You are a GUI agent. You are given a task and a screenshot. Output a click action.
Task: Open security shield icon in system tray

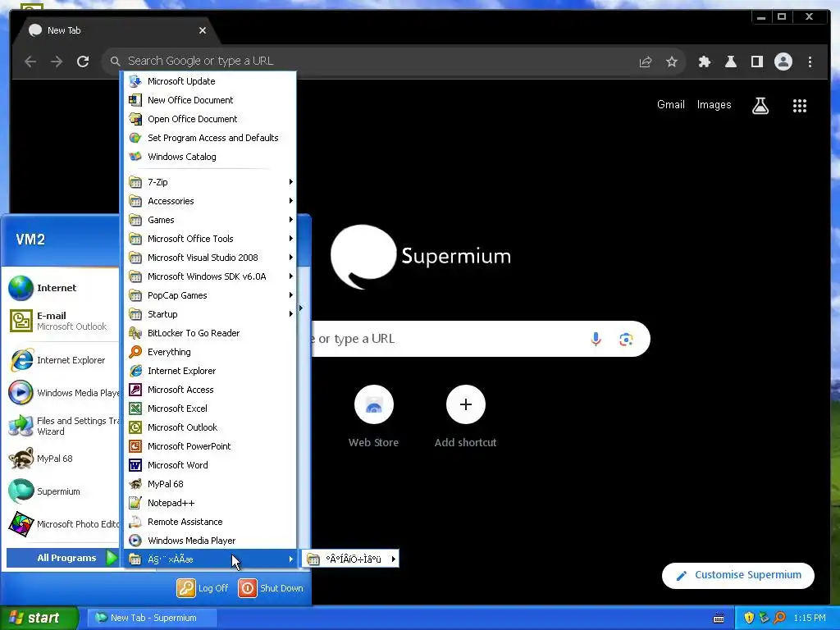[x=749, y=618]
